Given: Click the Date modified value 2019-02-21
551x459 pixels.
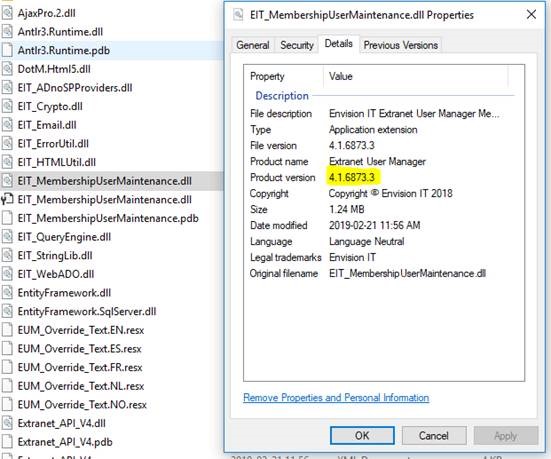Looking at the screenshot, I should [375, 225].
